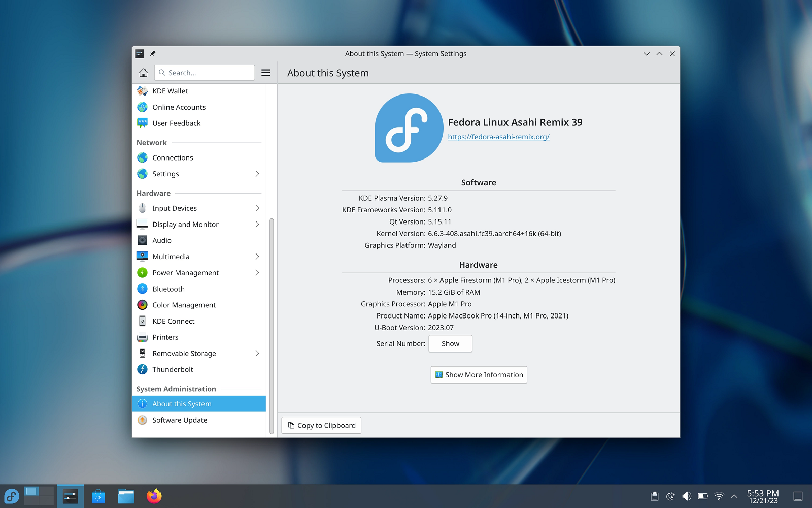The height and width of the screenshot is (508, 812).
Task: Open the Thunderbolt module
Action: 199,369
